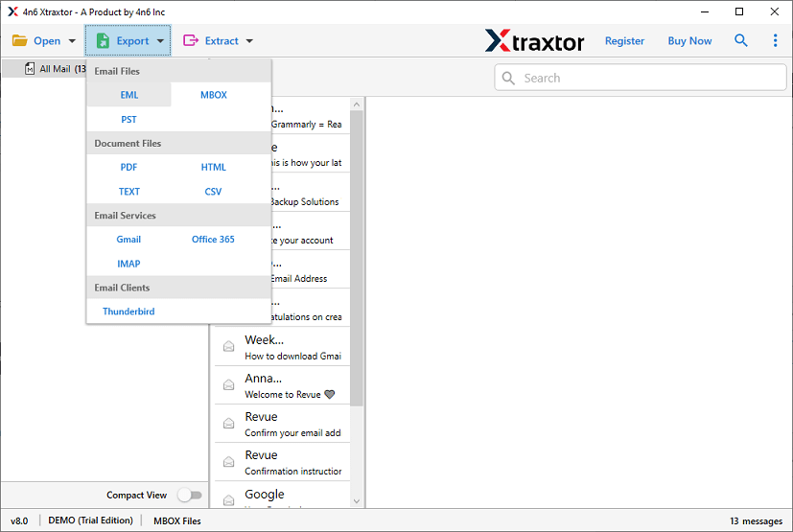The image size is (793, 532).
Task: Click the Xtraxtor logo
Action: point(534,40)
